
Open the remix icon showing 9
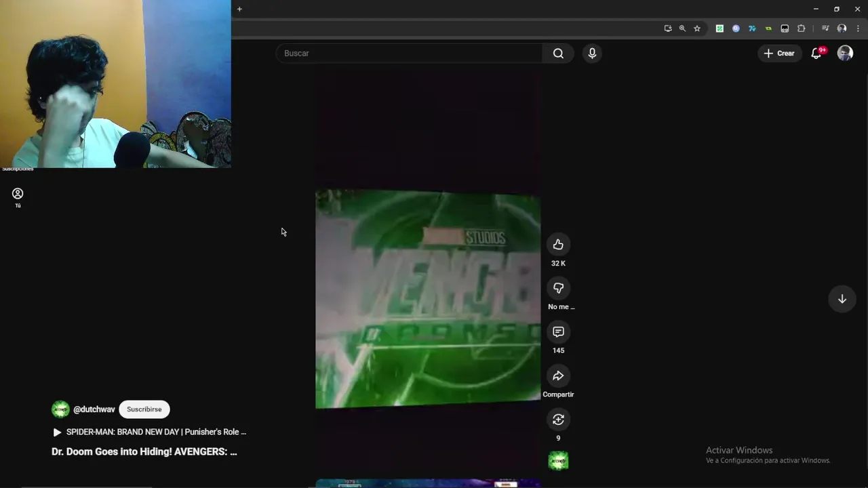pyautogui.click(x=558, y=420)
